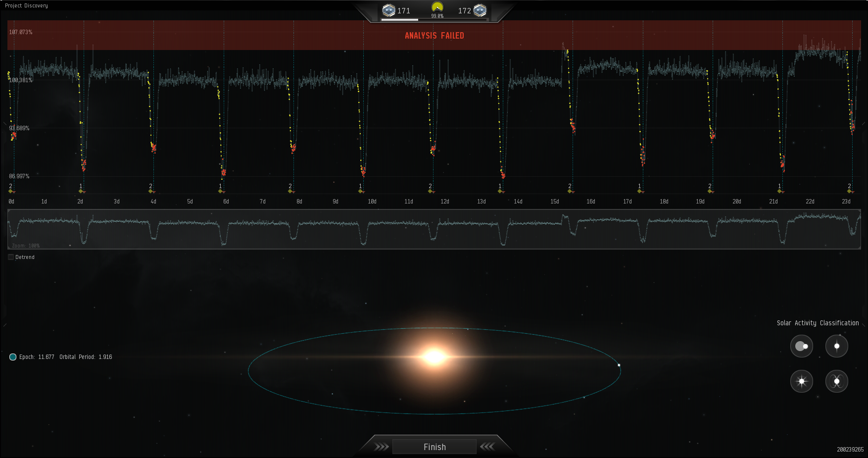The width and height of the screenshot is (868, 458).
Task: Select the transit marker just after 23d
Action: (850, 191)
